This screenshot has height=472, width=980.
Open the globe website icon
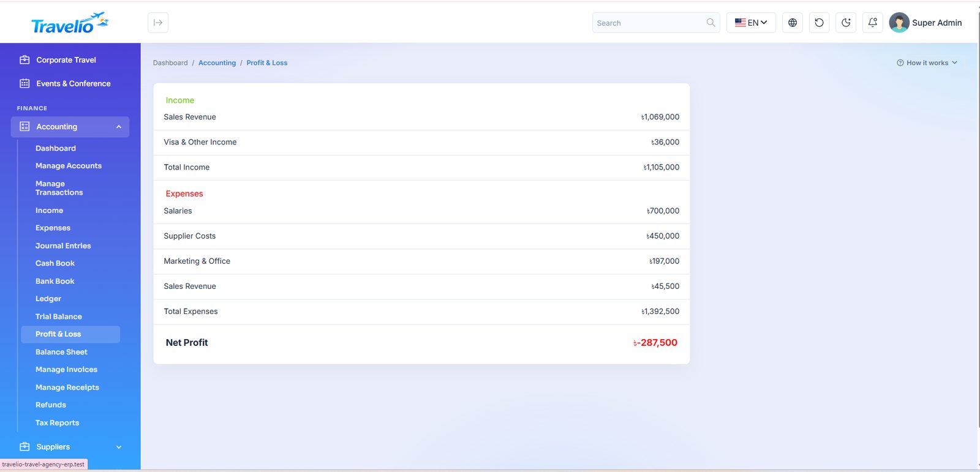[x=793, y=23]
